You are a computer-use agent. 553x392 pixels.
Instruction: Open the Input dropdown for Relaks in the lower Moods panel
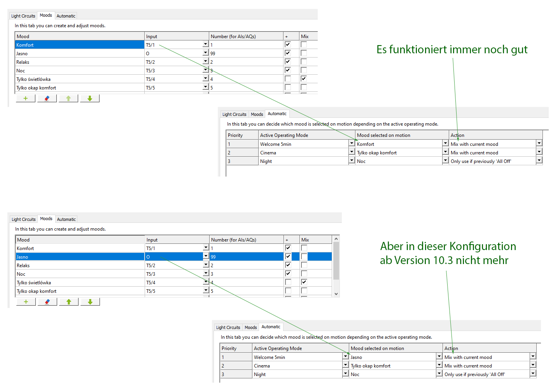pyautogui.click(x=206, y=265)
